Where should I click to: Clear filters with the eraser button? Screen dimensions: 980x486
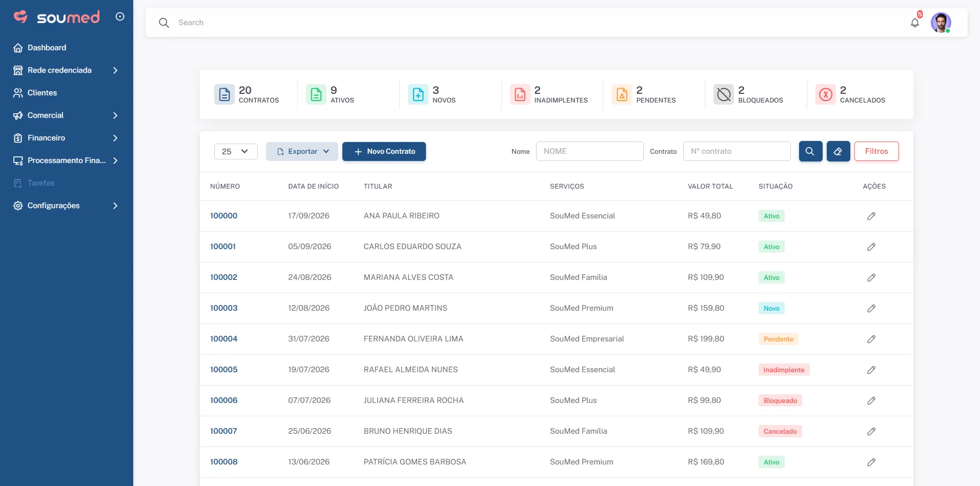[x=838, y=151]
